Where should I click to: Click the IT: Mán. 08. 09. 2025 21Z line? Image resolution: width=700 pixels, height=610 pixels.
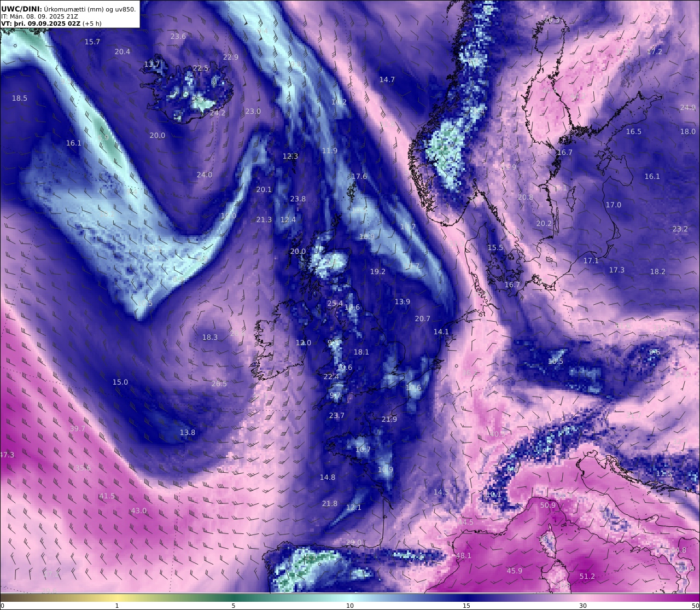pos(39,16)
